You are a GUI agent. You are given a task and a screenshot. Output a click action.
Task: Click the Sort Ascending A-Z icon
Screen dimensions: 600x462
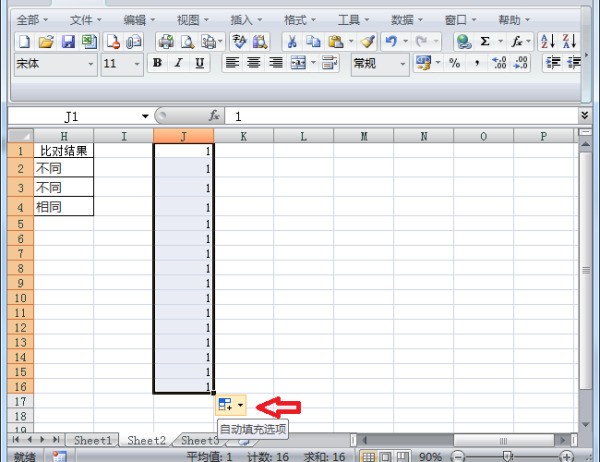(547, 41)
